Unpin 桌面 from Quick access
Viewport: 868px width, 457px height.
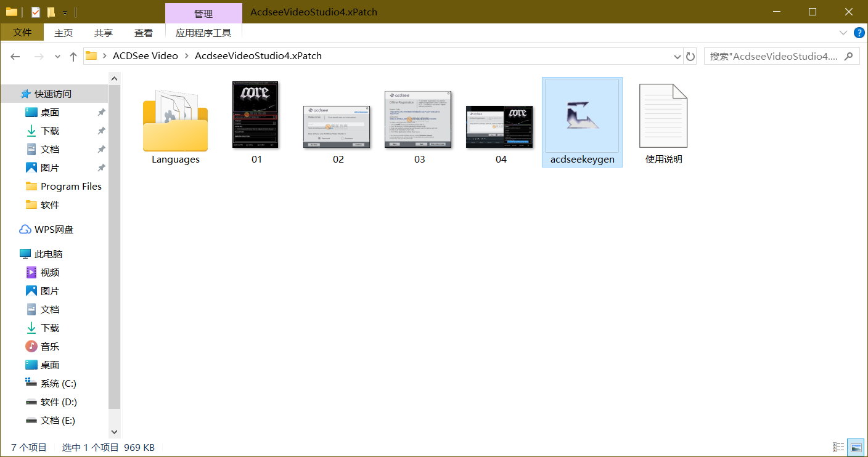pyautogui.click(x=101, y=112)
